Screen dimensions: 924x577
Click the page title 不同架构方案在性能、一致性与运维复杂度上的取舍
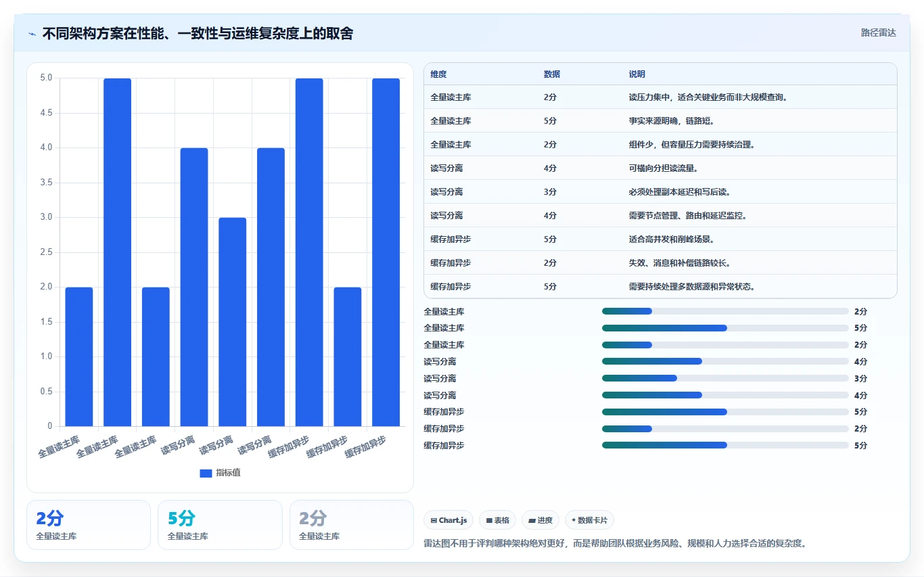[x=198, y=34]
